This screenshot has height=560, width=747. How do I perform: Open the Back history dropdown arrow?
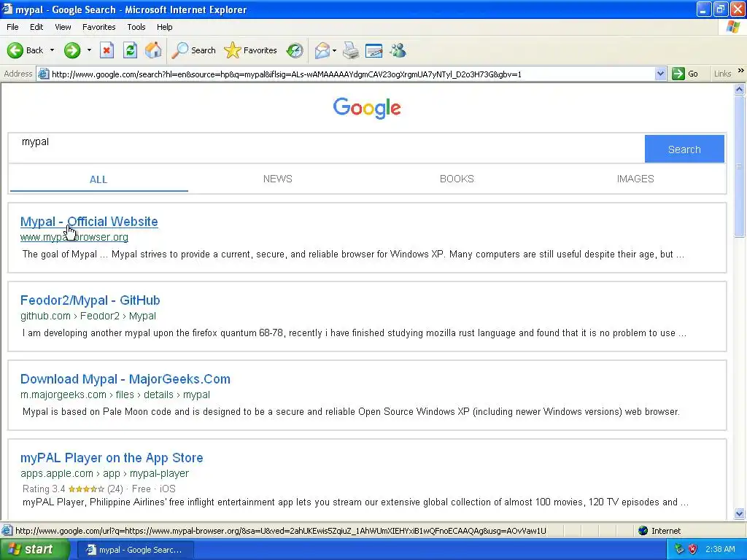click(x=52, y=50)
